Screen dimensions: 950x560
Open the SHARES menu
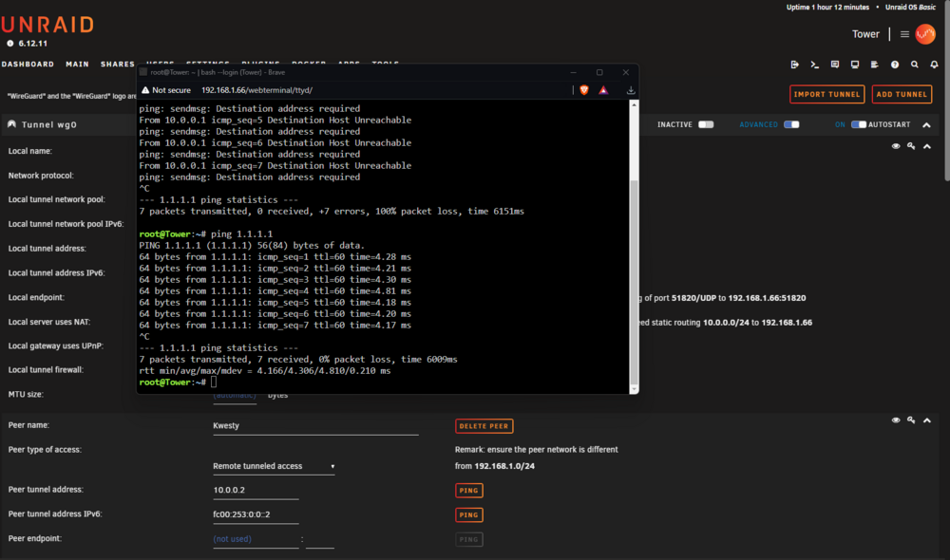pyautogui.click(x=118, y=65)
